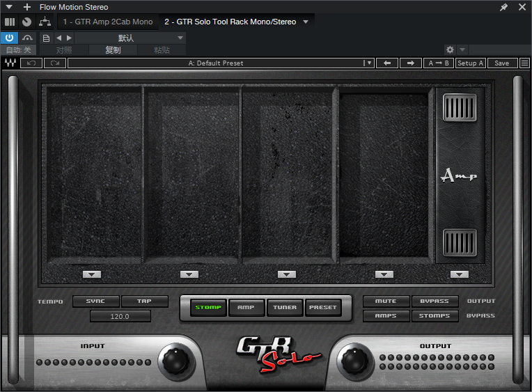Screen dimensions: 532x392
Task: Load next preset with right arrow
Action: [411, 63]
